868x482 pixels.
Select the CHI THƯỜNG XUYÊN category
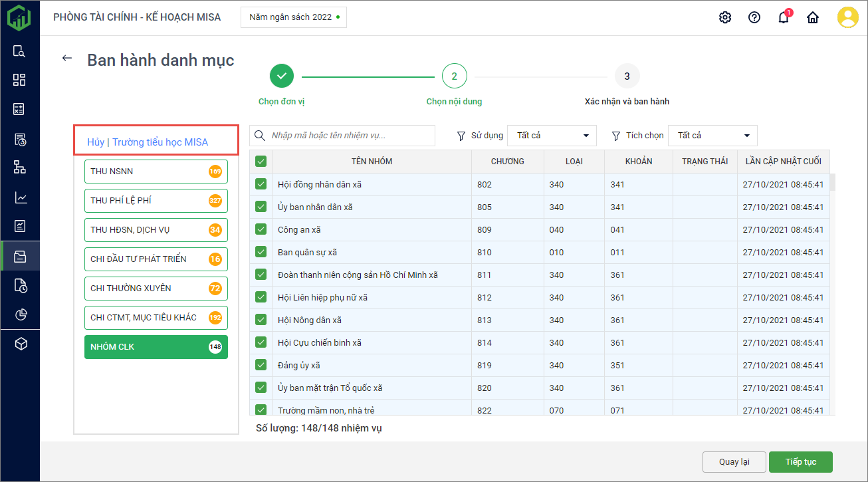tap(156, 289)
